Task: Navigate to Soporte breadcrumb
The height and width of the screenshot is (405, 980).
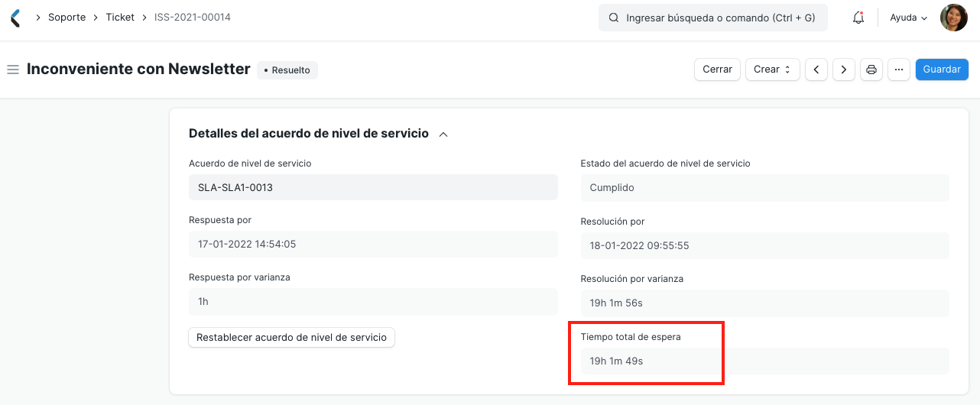Action: (67, 17)
